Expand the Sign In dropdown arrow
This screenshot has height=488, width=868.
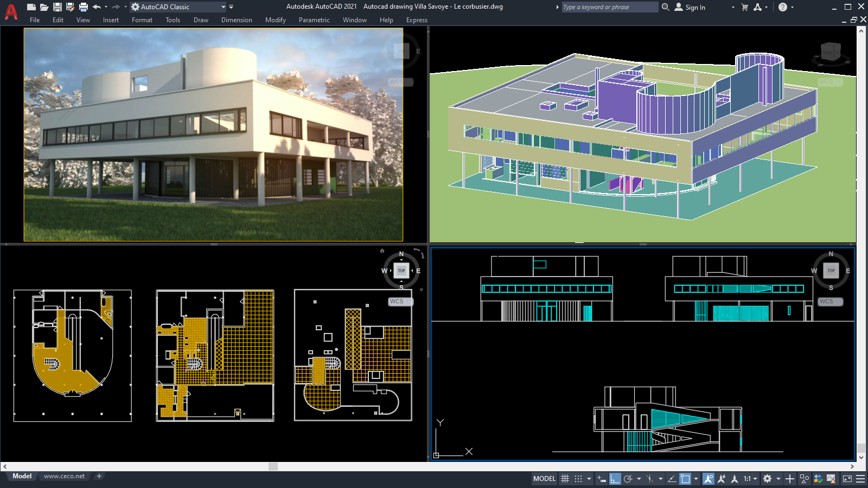[733, 7]
